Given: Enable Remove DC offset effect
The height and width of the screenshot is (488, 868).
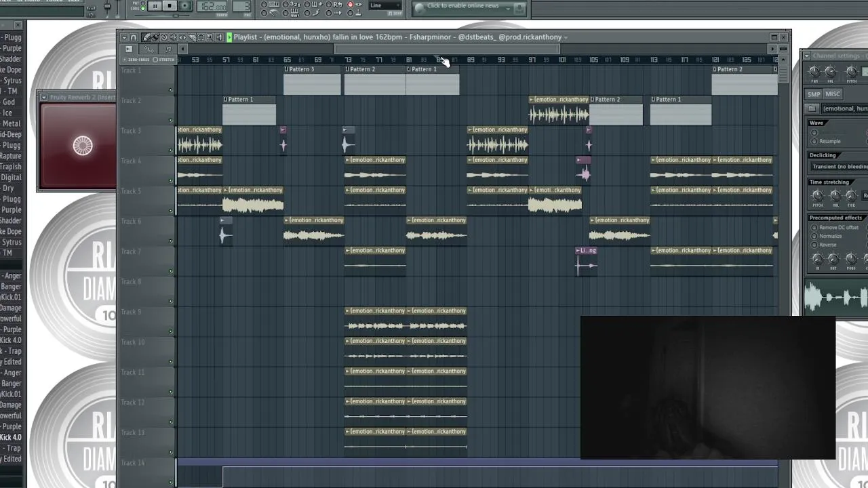Looking at the screenshot, I should pos(815,227).
